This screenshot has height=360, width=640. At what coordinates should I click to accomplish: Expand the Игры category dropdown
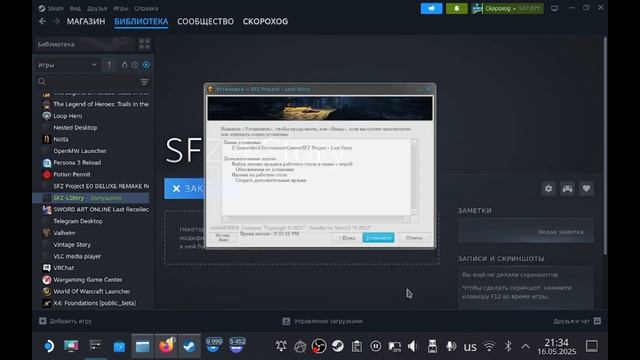tap(67, 65)
